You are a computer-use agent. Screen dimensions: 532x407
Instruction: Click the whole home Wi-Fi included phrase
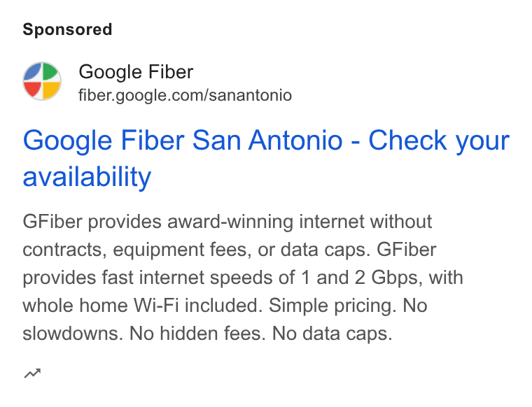143,306
